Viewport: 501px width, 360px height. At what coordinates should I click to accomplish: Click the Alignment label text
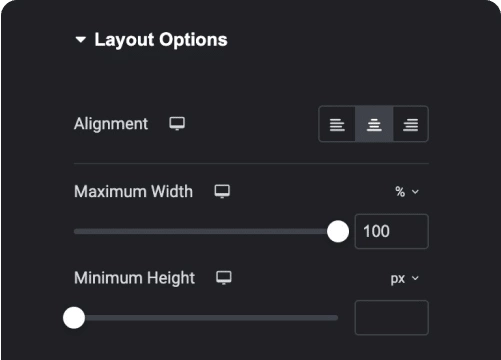(111, 124)
